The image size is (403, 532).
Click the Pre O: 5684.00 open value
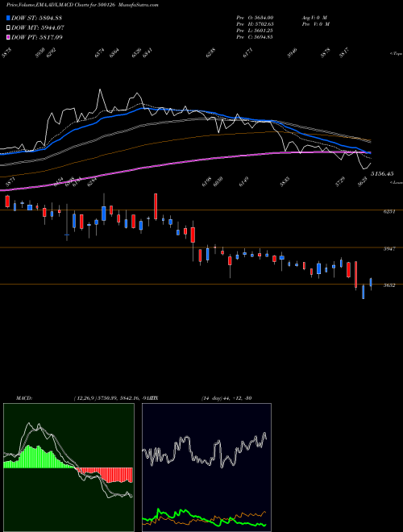(255, 18)
